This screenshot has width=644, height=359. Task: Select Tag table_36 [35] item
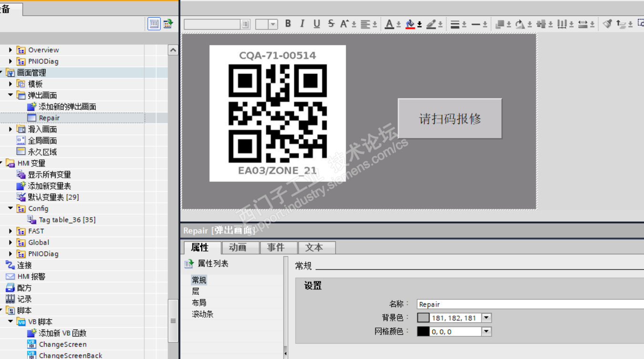[67, 220]
